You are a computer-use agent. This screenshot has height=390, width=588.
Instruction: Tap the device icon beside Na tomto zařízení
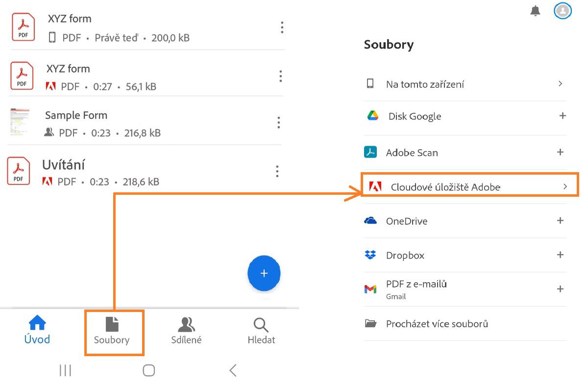(370, 84)
